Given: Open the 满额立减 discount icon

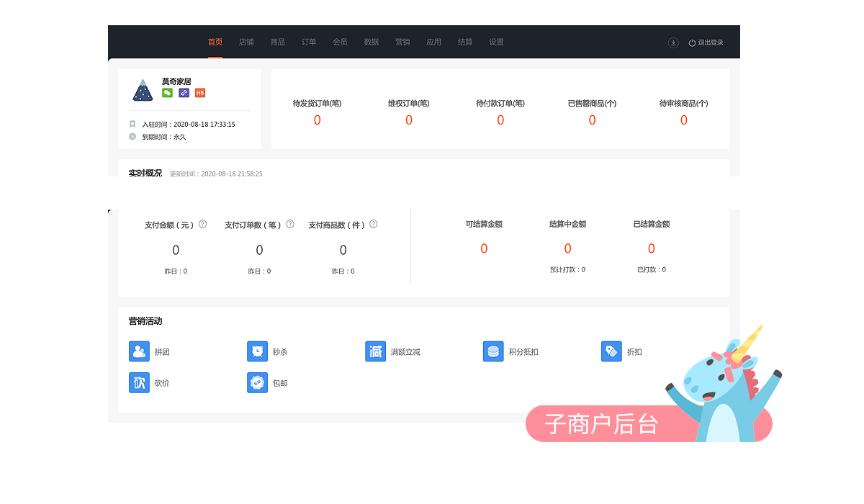Looking at the screenshot, I should click(x=375, y=351).
